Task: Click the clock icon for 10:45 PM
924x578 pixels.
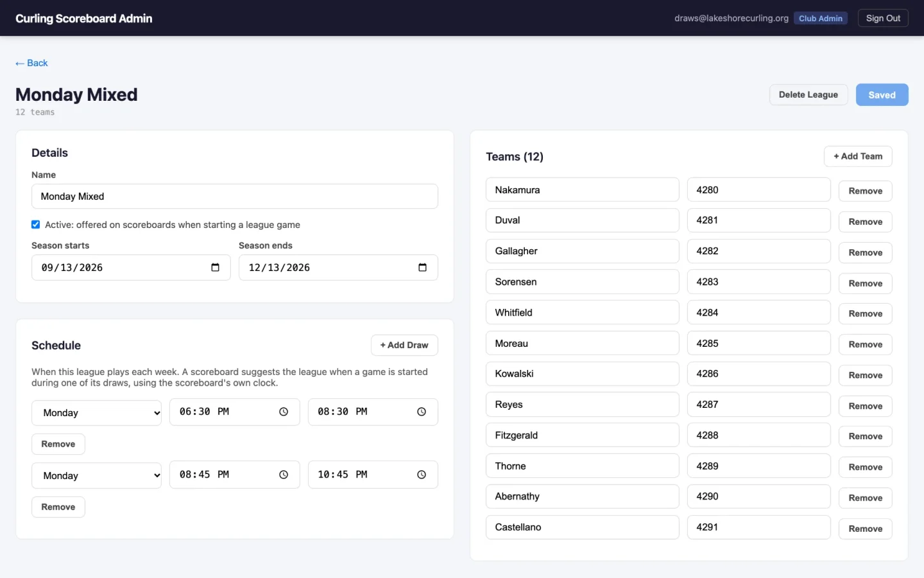Action: pos(422,475)
